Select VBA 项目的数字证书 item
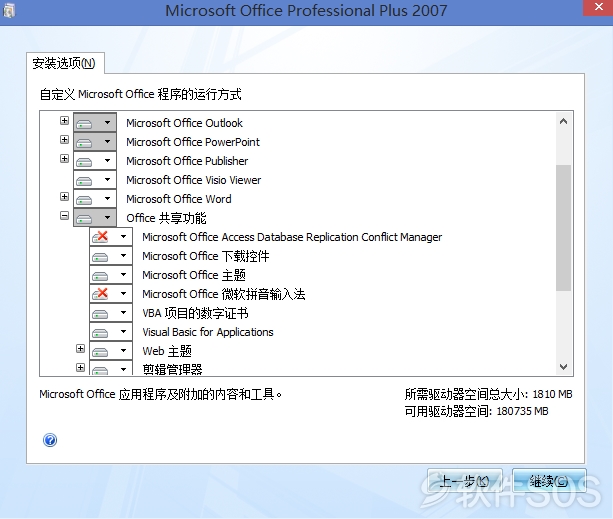613x519 pixels. click(195, 313)
